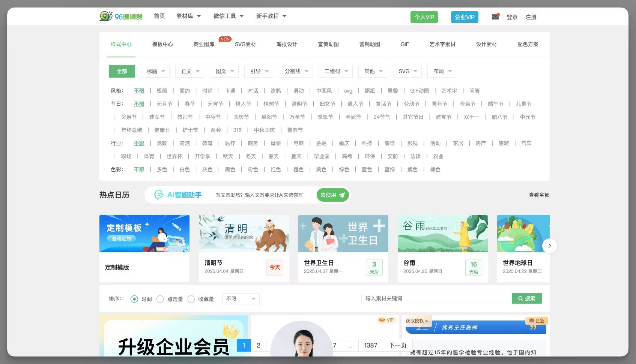The width and height of the screenshot is (636, 364).
Task: Click the VIP crown badge on the template
Action: click(386, 320)
